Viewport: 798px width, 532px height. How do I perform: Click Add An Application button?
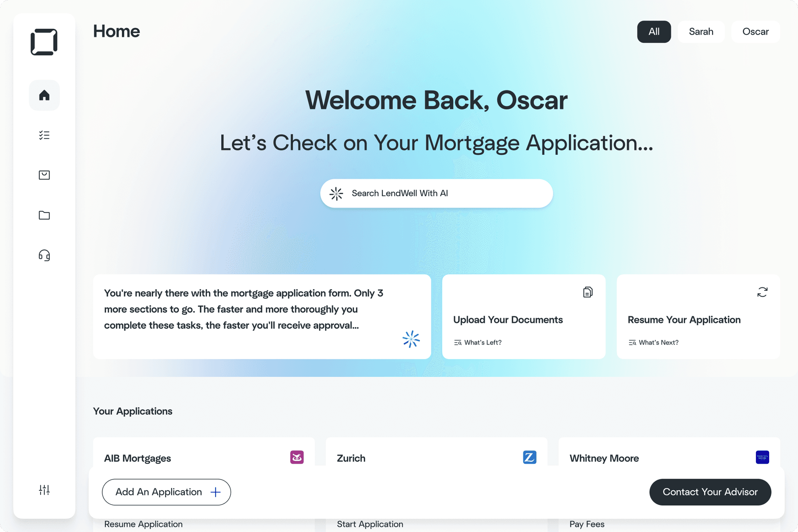(167, 491)
